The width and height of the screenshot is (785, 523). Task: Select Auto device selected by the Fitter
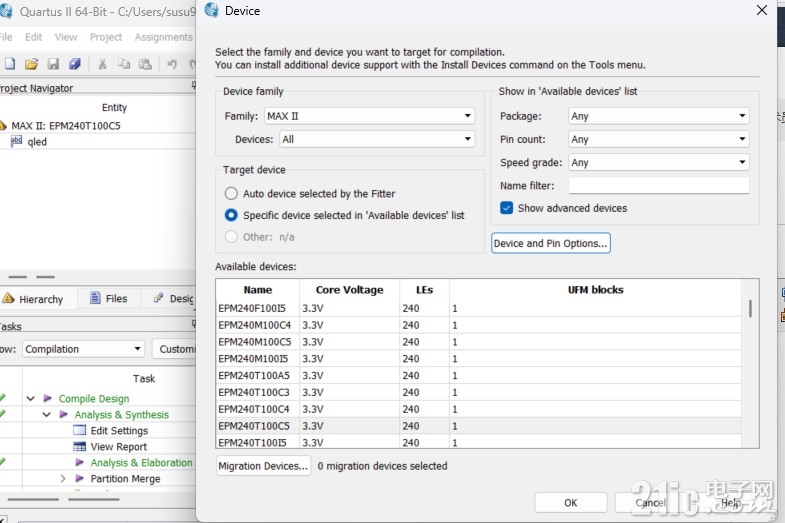pyautogui.click(x=231, y=194)
